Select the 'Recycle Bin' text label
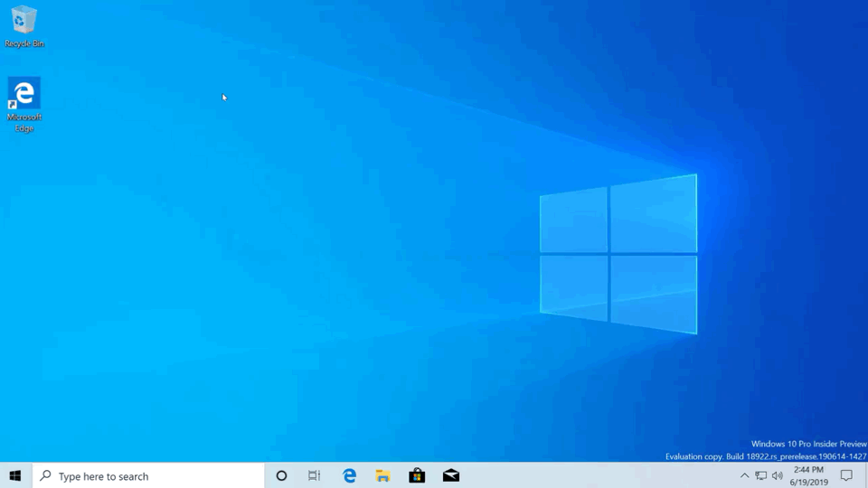Image resolution: width=868 pixels, height=488 pixels. 24,43
